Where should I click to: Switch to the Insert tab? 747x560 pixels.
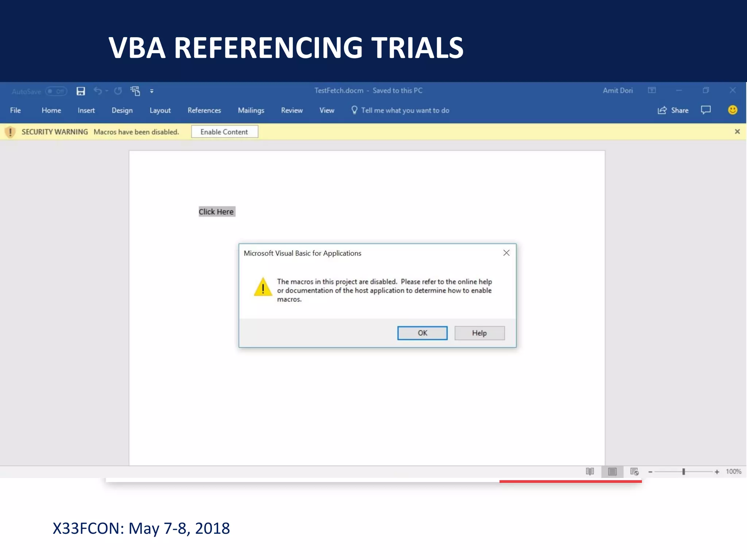[86, 110]
